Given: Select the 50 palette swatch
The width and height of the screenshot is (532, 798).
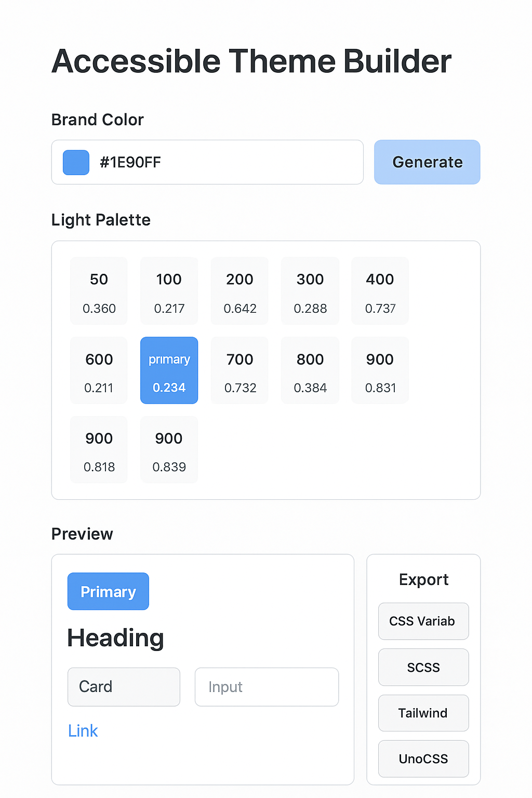Looking at the screenshot, I should [99, 291].
